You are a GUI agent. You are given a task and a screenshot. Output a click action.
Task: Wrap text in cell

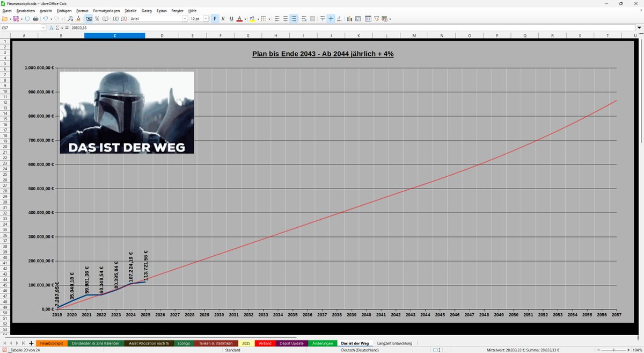pos(304,19)
